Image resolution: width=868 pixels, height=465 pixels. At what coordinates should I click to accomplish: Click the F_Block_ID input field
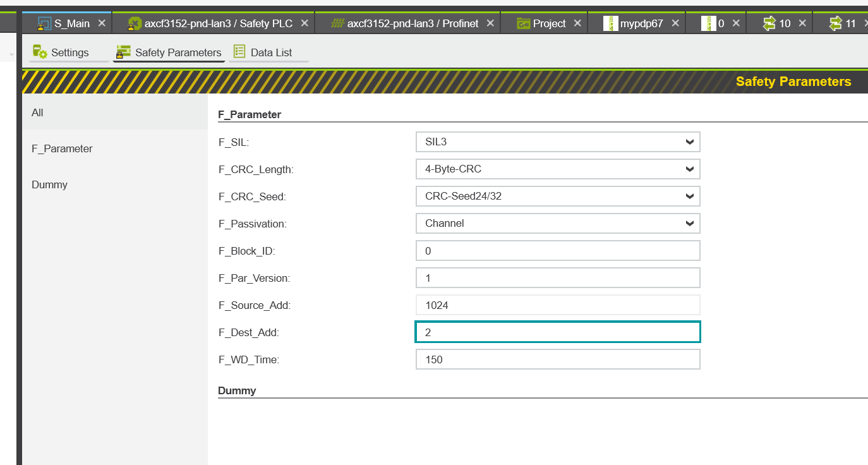coord(558,250)
